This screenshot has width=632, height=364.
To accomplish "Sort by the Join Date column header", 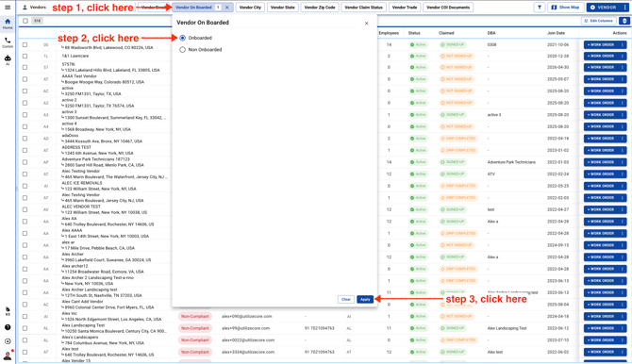I will tap(556, 33).
